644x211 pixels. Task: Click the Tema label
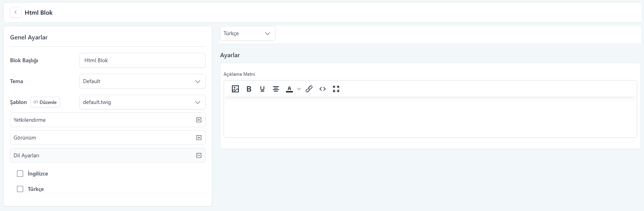pos(17,81)
